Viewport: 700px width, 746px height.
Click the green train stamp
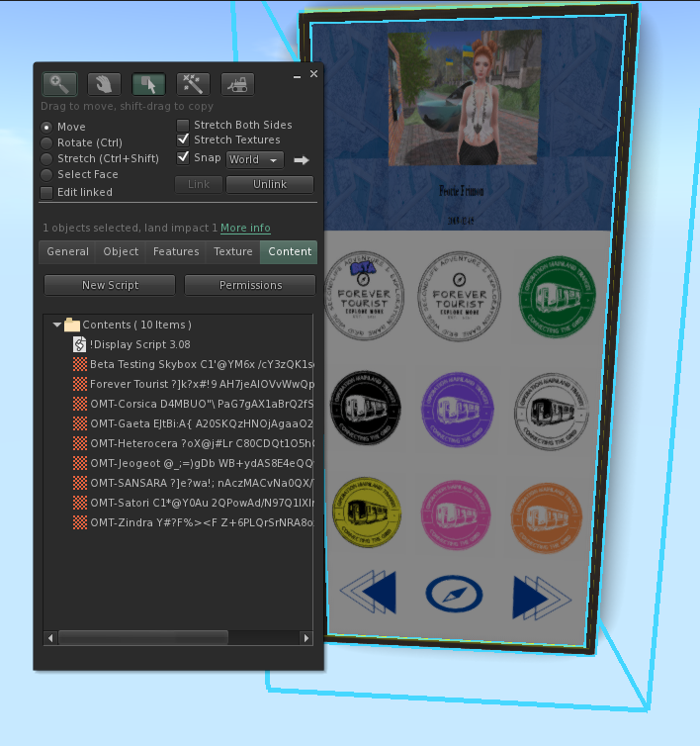(x=558, y=296)
